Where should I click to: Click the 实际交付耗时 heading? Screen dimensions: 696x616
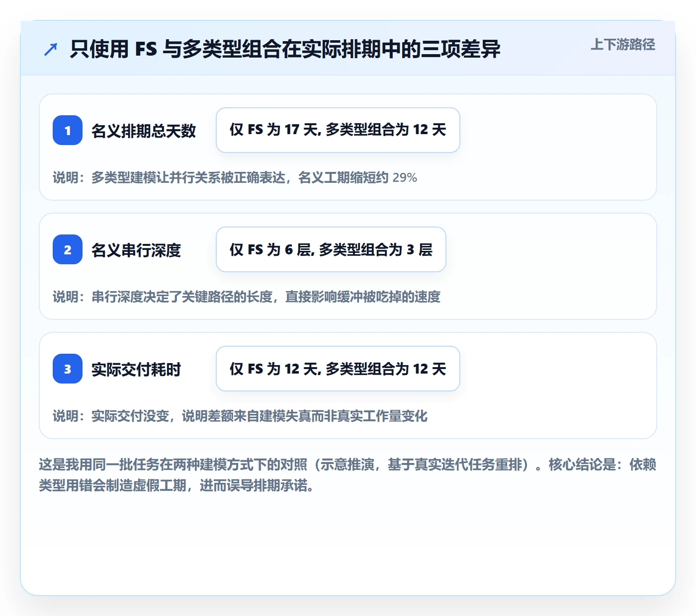[136, 369]
